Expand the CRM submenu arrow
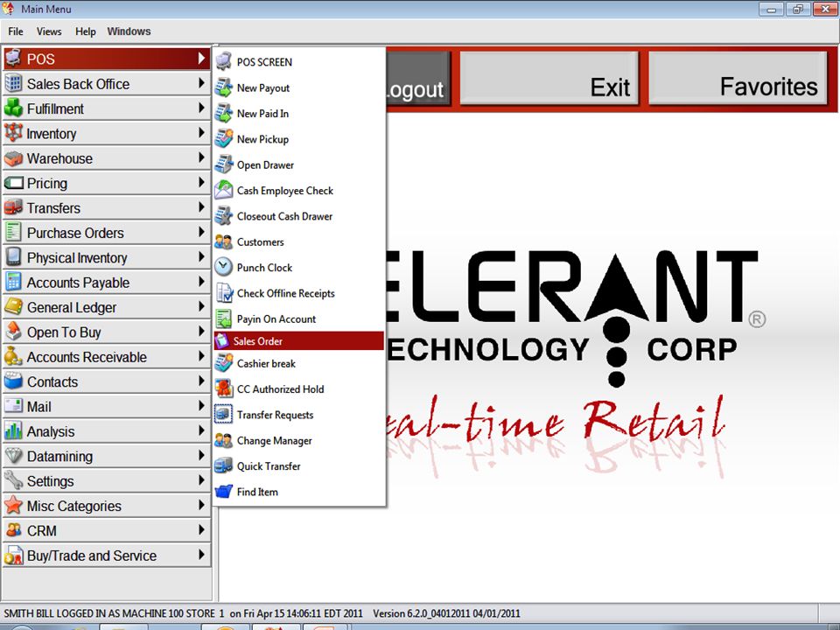This screenshot has width=840, height=630. [201, 530]
